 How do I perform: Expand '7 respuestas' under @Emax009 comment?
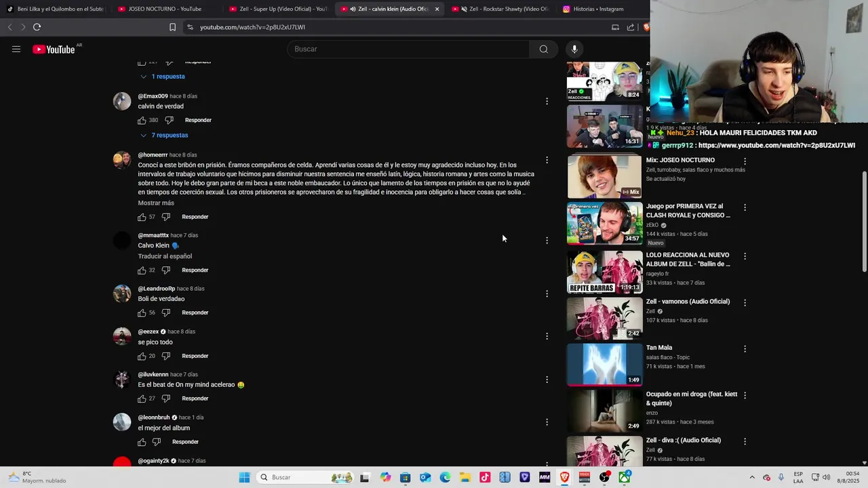pyautogui.click(x=164, y=135)
